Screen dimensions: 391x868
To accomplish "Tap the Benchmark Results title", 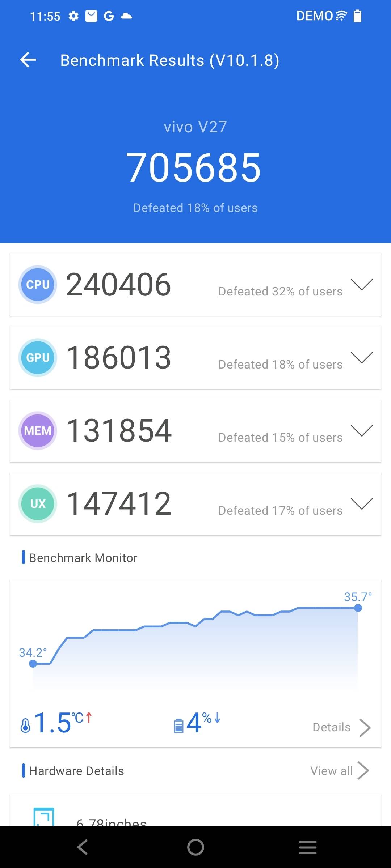I will point(169,60).
